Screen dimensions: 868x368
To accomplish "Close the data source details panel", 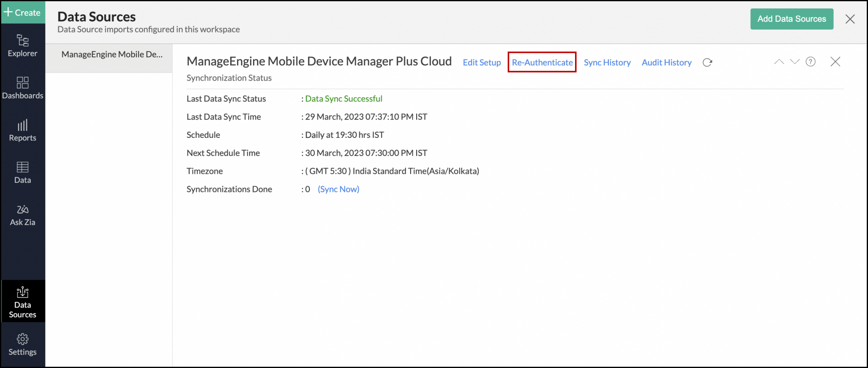I will point(835,62).
